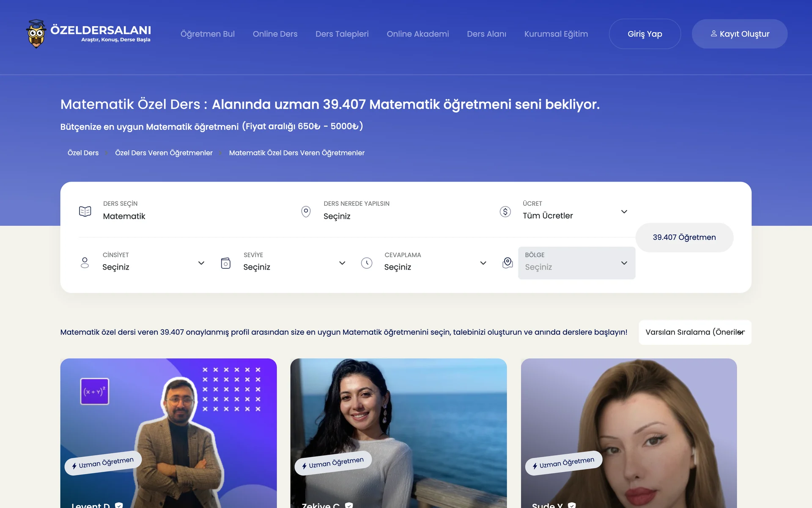The image size is (812, 508).
Task: Click the map pin icon beside Bölge
Action: [507, 263]
